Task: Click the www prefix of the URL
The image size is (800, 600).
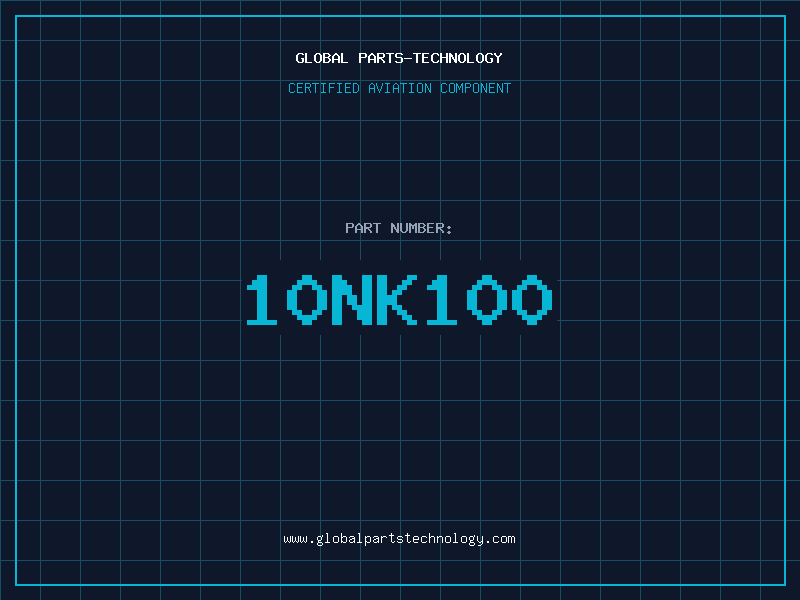Action: point(295,538)
